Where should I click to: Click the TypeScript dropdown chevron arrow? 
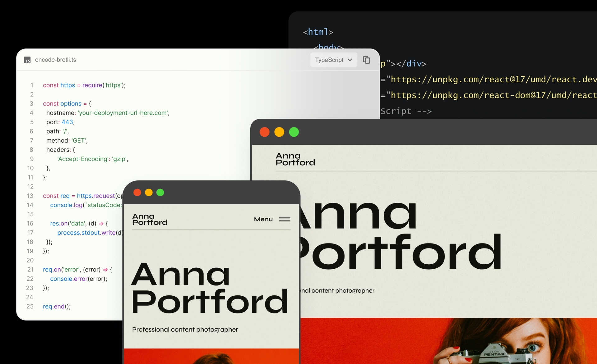(350, 60)
